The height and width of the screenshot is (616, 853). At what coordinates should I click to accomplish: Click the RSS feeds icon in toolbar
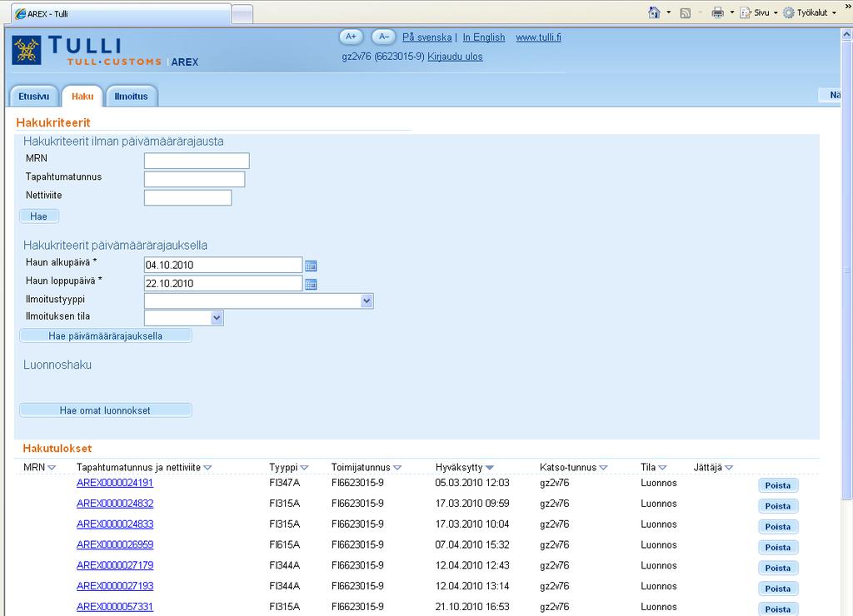coord(686,13)
